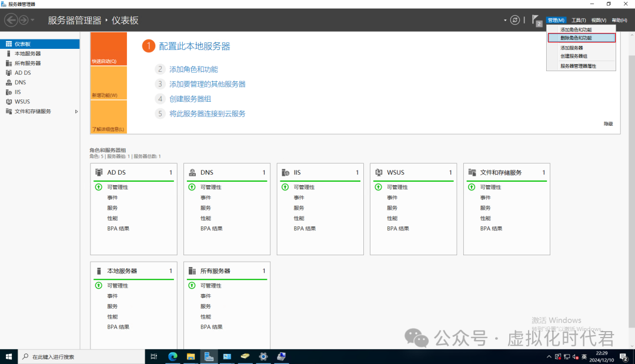Click the refresh icon in the title bar

coord(515,19)
